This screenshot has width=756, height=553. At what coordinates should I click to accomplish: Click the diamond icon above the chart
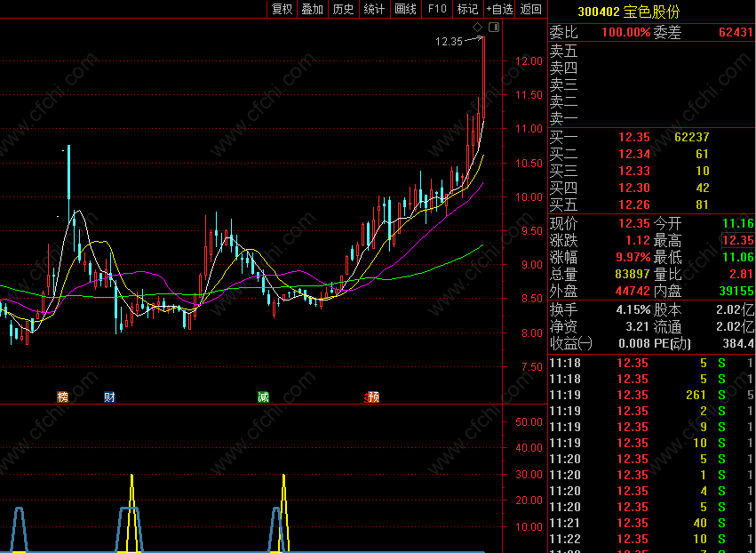[477, 27]
